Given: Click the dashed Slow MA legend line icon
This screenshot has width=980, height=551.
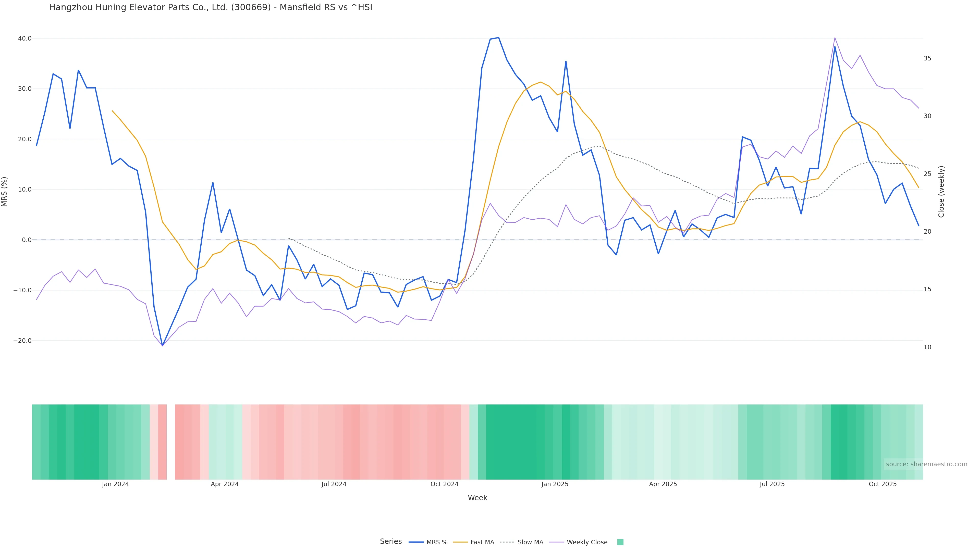Looking at the screenshot, I should [x=507, y=542].
